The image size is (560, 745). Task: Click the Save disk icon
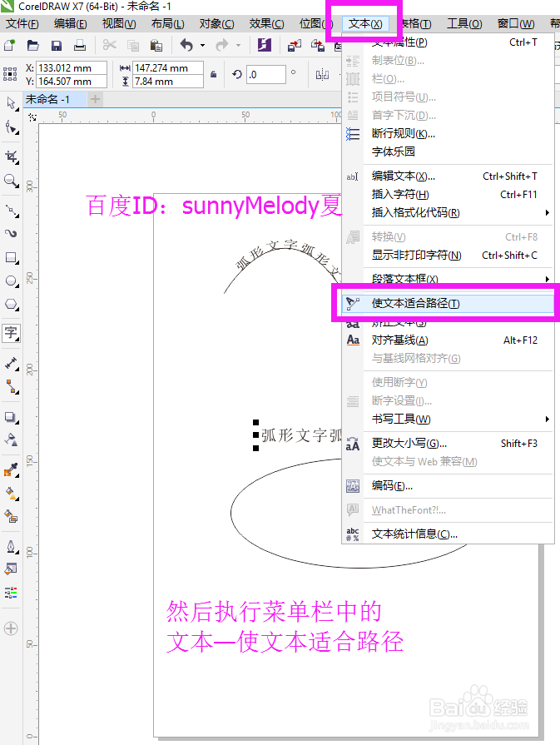point(57,46)
